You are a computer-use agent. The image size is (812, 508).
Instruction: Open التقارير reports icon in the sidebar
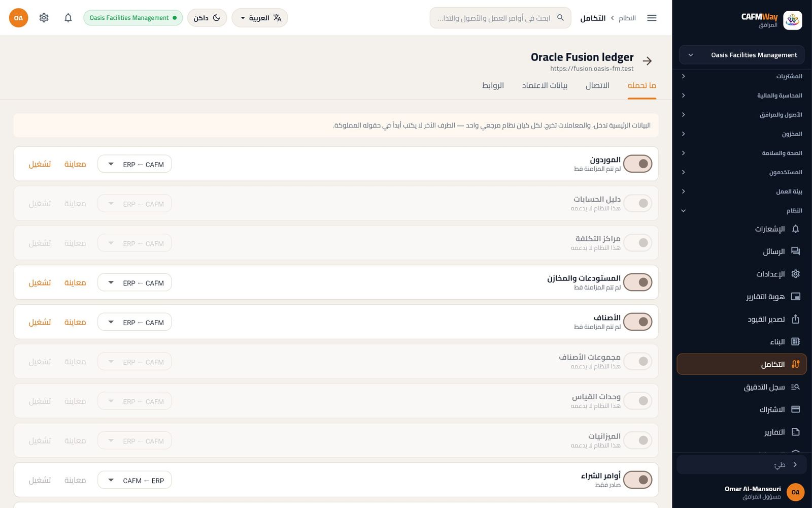[795, 432]
